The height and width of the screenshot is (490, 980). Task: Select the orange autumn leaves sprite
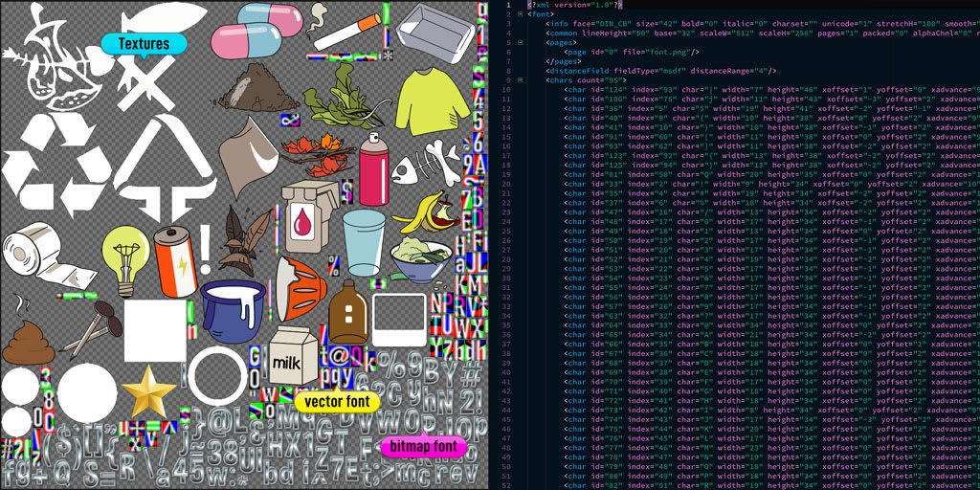(319, 154)
